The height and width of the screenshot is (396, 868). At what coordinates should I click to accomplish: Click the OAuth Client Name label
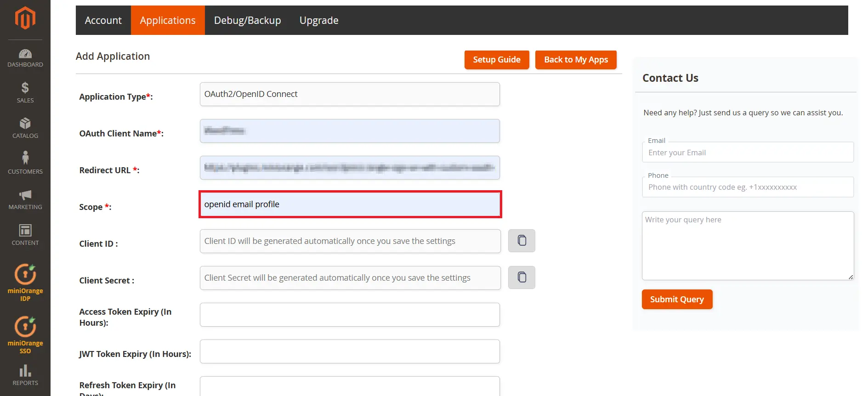click(121, 133)
